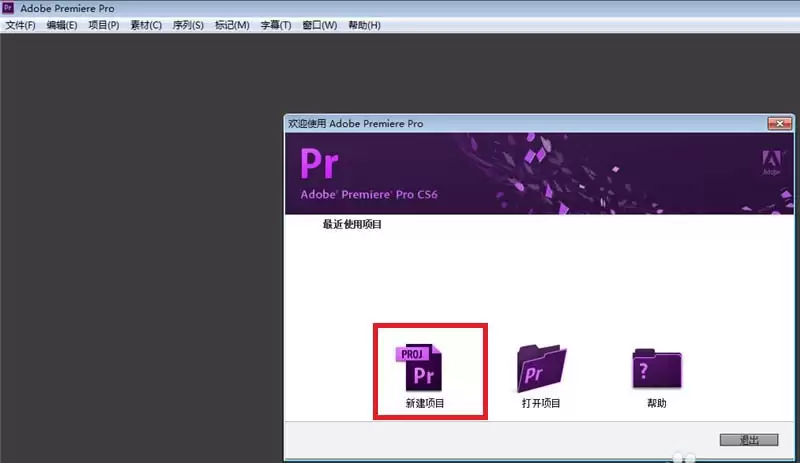Close the welcome dialog with the red X
The height and width of the screenshot is (463, 800).
[780, 123]
